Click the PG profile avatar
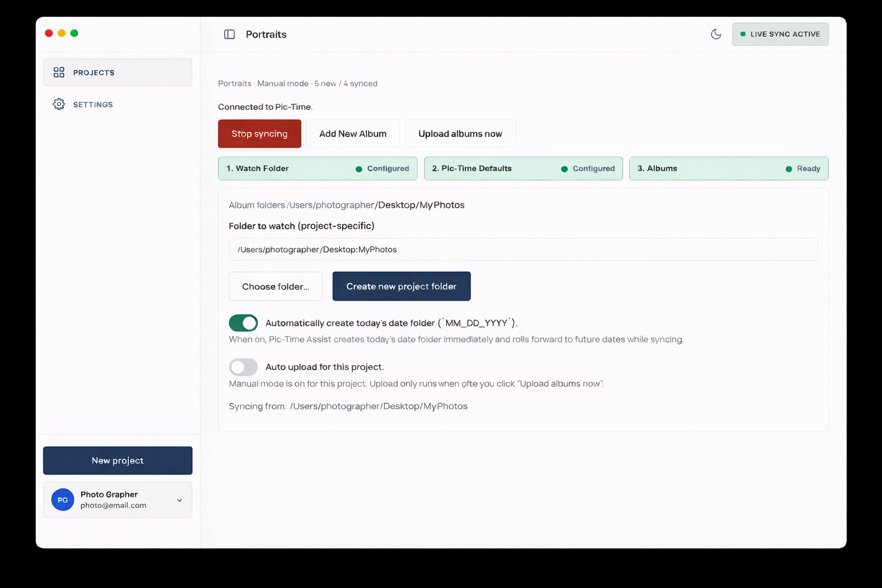Image resolution: width=882 pixels, height=588 pixels. [63, 500]
